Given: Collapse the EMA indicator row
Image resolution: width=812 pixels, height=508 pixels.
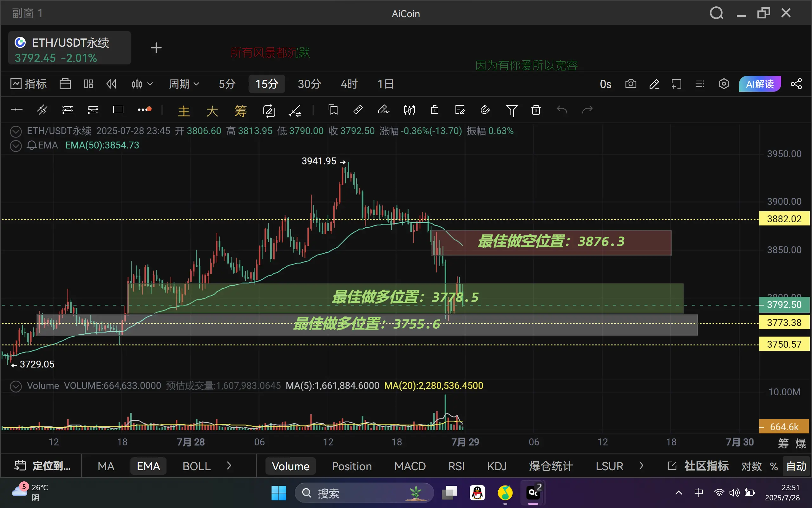Looking at the screenshot, I should point(16,146).
